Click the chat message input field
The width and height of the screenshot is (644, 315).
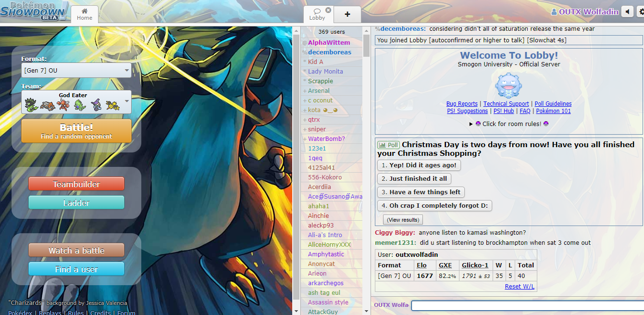pos(527,305)
